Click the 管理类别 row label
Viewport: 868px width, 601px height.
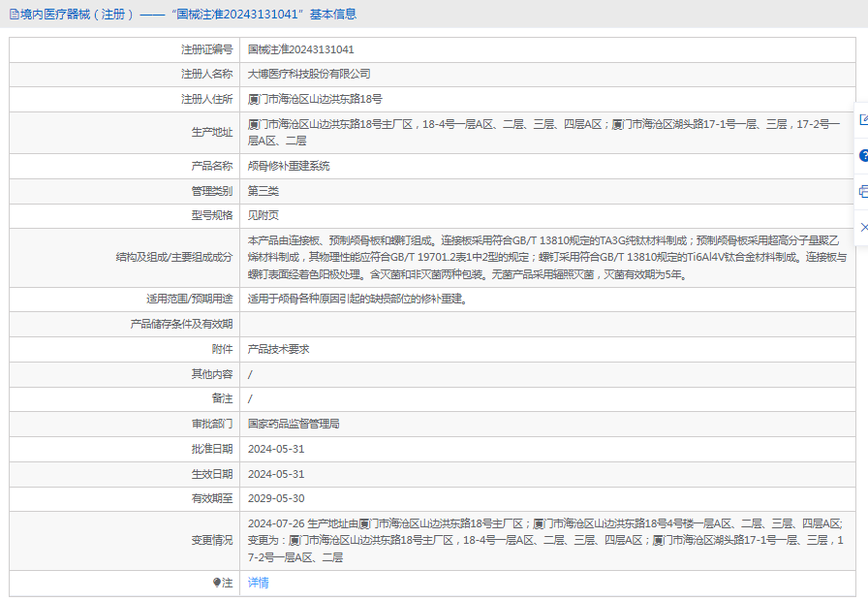tap(212, 191)
